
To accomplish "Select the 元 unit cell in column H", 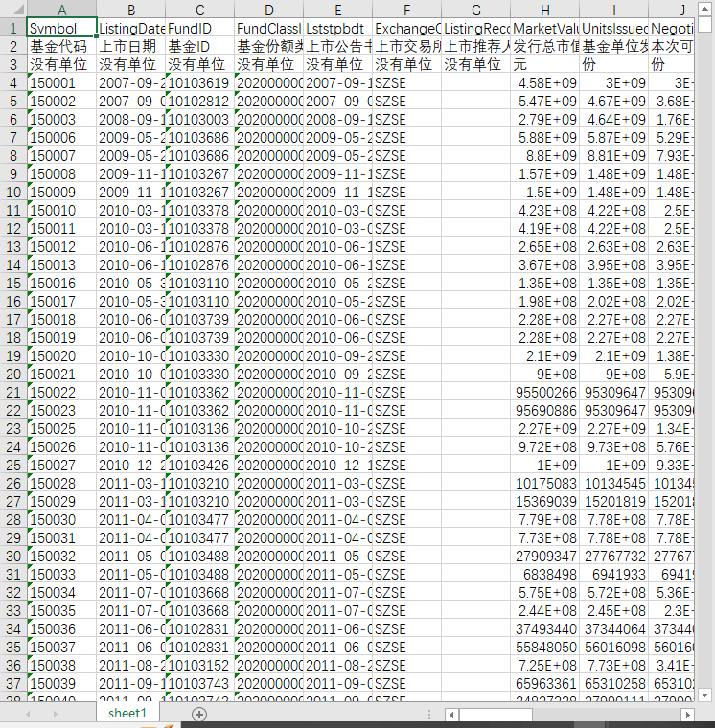I will 545,64.
